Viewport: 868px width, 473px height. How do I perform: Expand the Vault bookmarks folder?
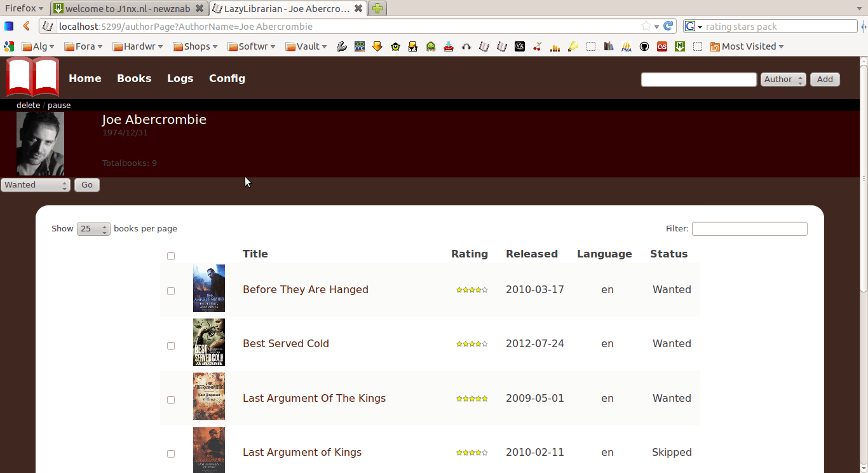click(x=306, y=46)
